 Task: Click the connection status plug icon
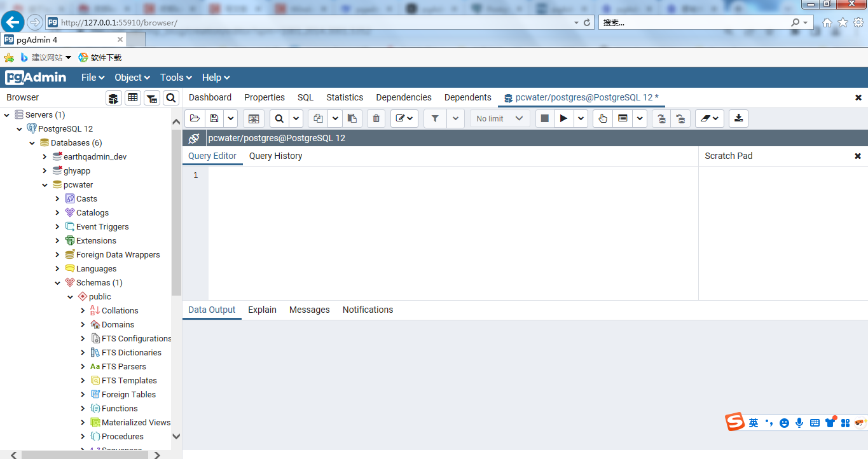click(x=194, y=138)
